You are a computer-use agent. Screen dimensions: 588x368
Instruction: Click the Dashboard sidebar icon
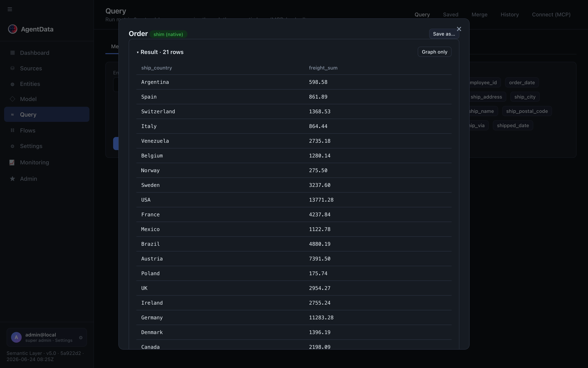[x=12, y=53]
